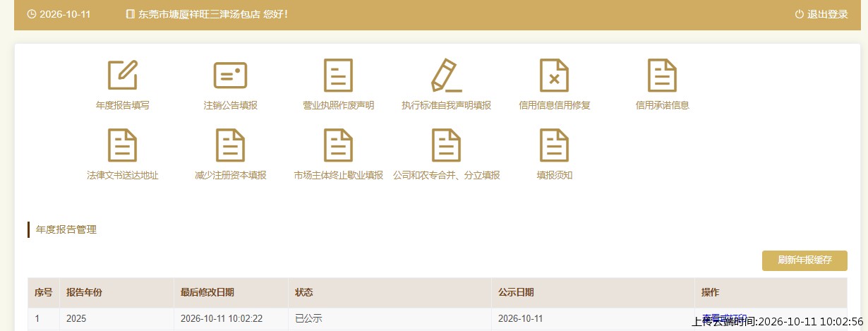The height and width of the screenshot is (331, 868).
Task: Open the 执行标准自我声明填报 pencil icon
Action: [446, 75]
